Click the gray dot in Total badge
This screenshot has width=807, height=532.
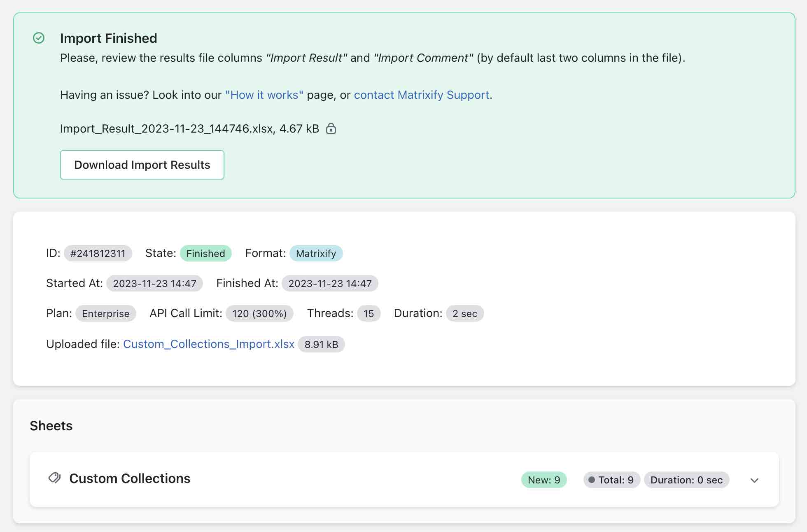click(592, 480)
